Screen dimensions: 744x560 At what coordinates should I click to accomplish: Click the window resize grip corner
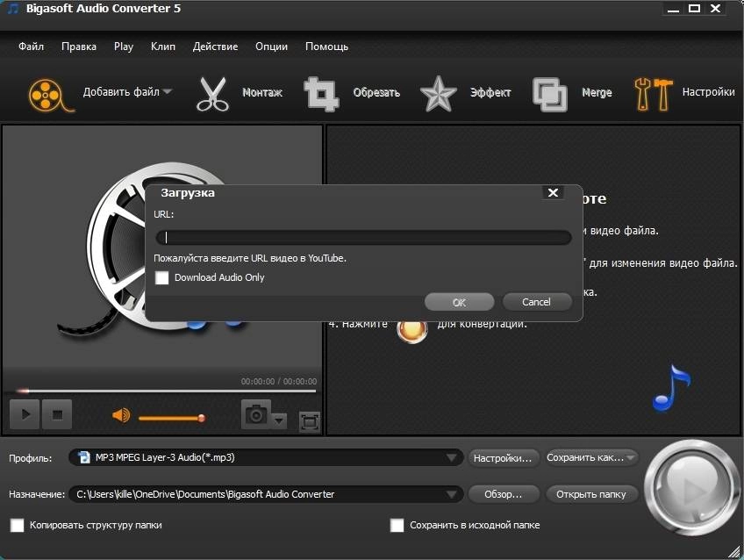coord(734,552)
